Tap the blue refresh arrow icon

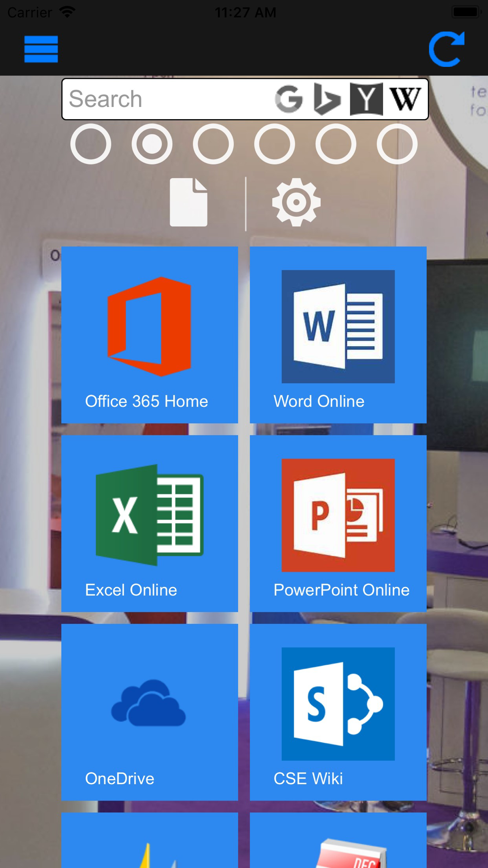click(x=447, y=49)
